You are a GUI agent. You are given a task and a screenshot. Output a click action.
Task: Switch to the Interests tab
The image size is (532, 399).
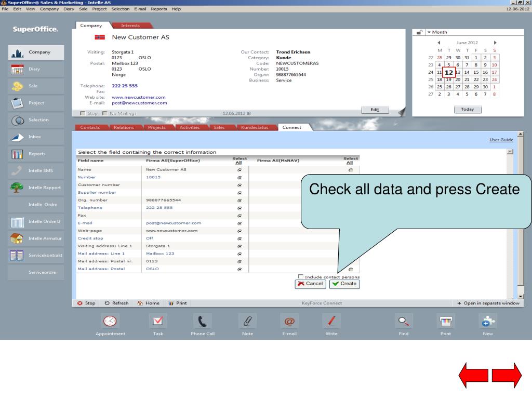click(x=130, y=25)
